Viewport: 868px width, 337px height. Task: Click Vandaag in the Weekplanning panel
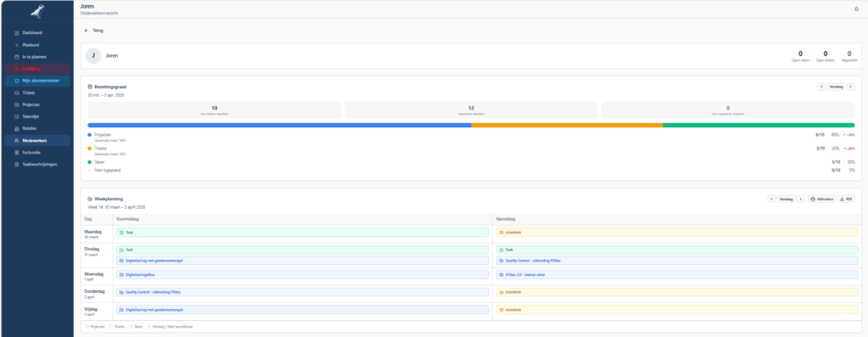tap(786, 199)
